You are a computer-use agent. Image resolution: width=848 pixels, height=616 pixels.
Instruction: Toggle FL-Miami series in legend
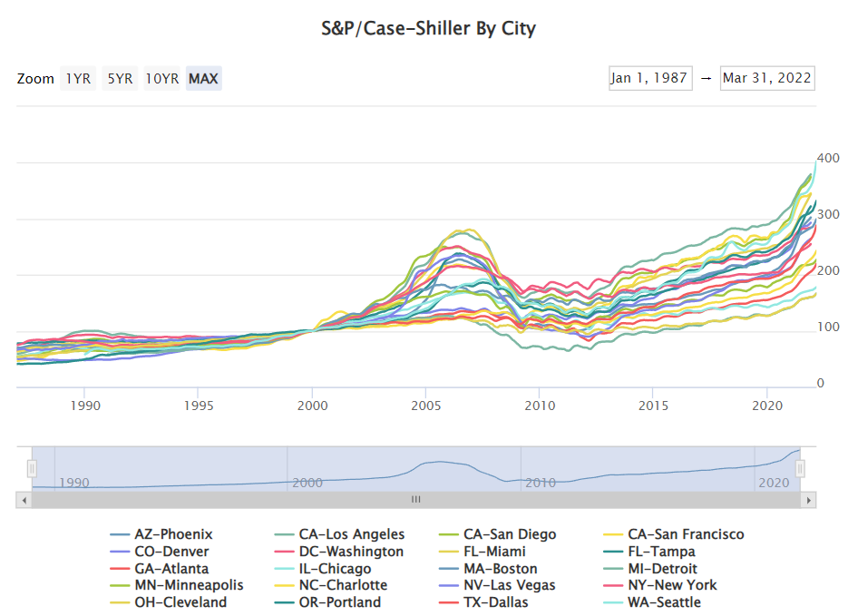click(x=482, y=552)
